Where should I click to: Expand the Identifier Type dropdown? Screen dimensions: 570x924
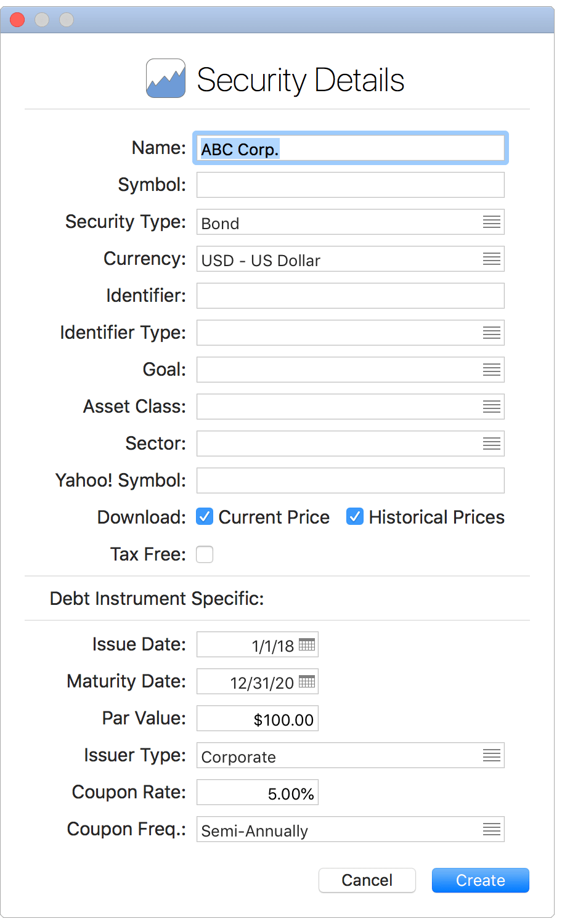(x=491, y=333)
